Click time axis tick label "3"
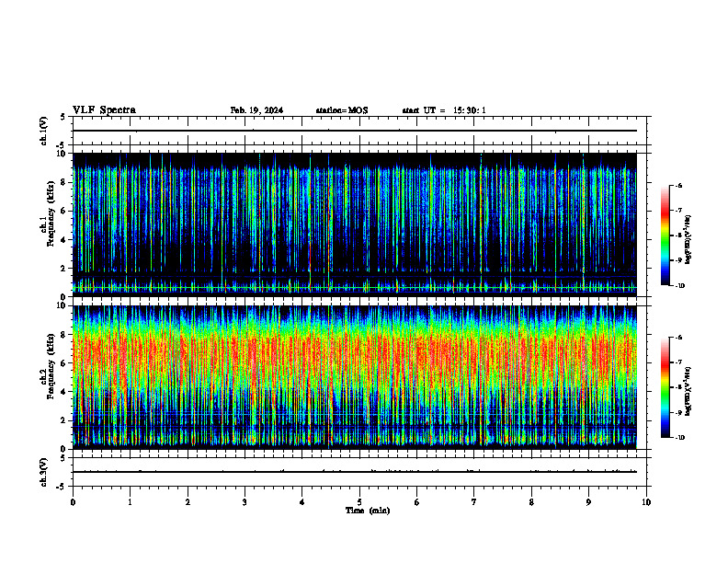728x563 pixels. (245, 502)
